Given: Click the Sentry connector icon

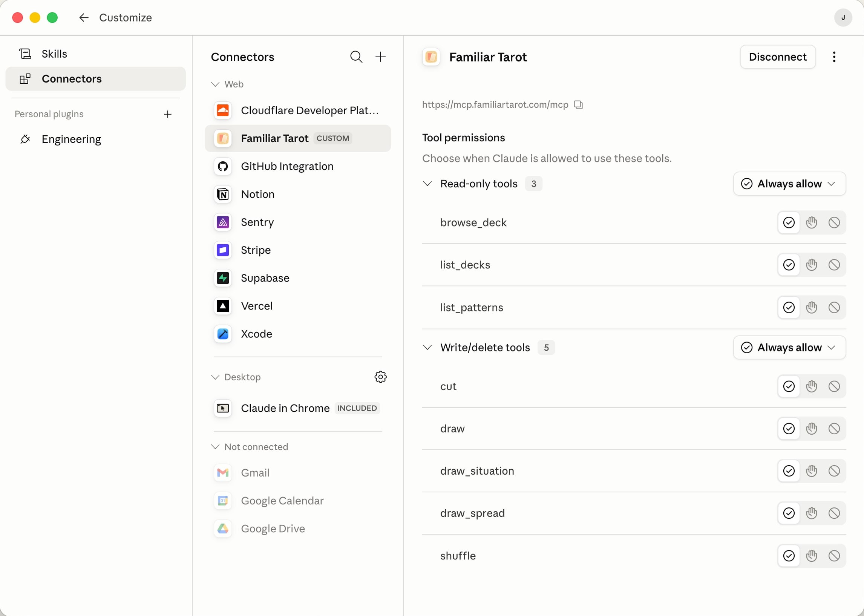Looking at the screenshot, I should [223, 222].
